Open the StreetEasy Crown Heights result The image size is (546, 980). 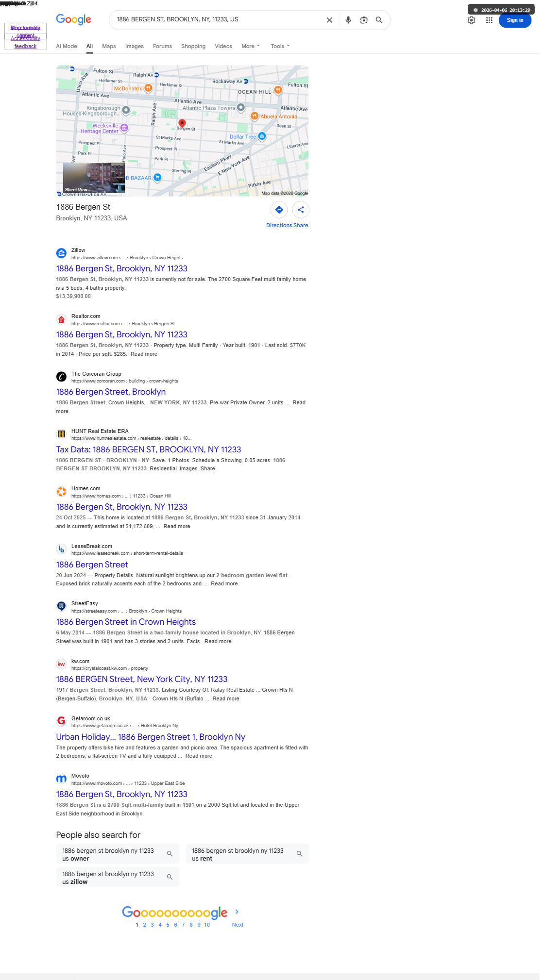pyautogui.click(x=126, y=622)
